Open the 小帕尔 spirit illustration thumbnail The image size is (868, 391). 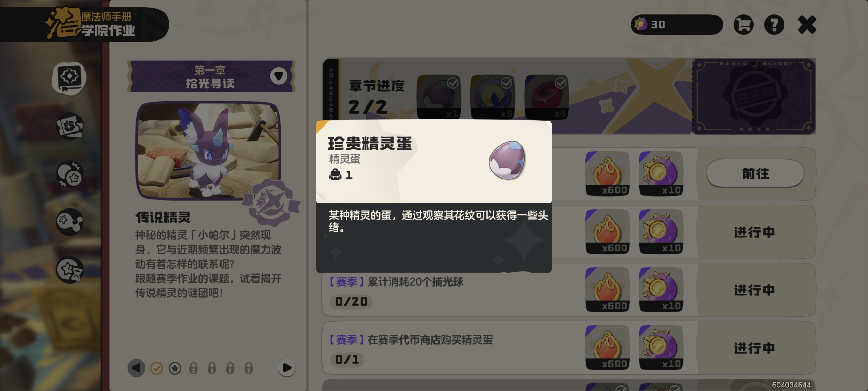tap(208, 150)
